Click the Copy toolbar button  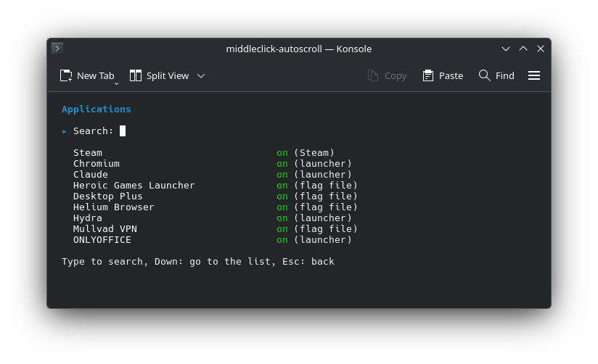(x=387, y=76)
